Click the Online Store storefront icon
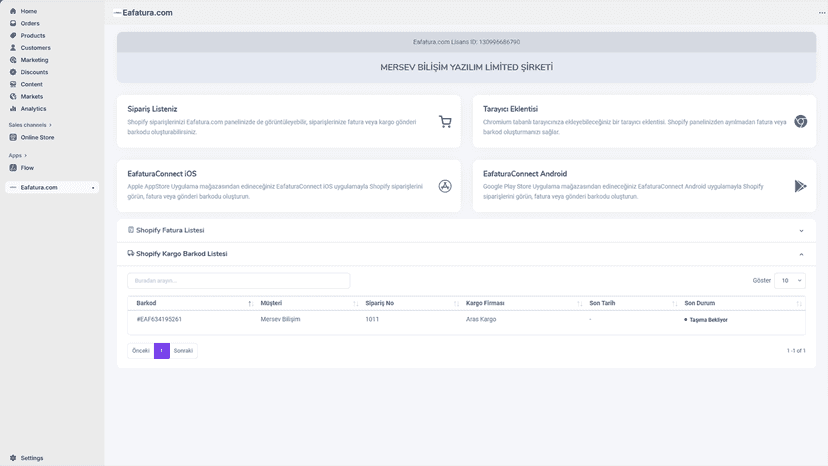Viewport: 828px width, 466px height. 13,137
